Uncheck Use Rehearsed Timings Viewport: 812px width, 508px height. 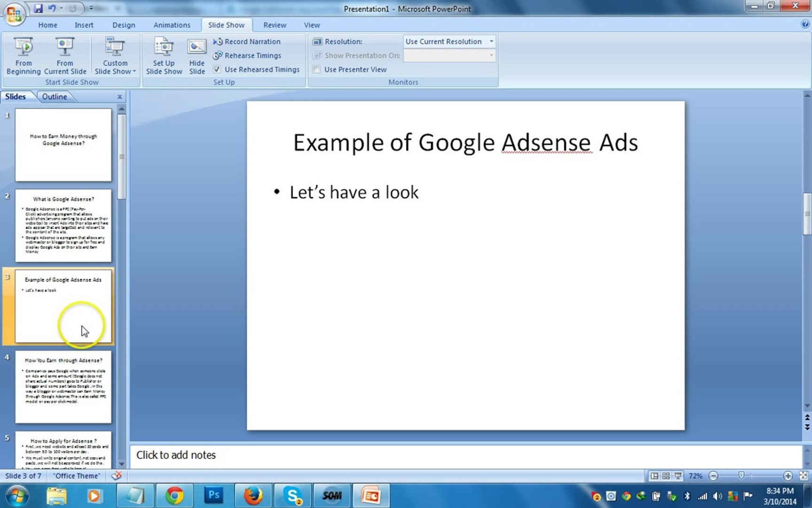pyautogui.click(x=217, y=69)
